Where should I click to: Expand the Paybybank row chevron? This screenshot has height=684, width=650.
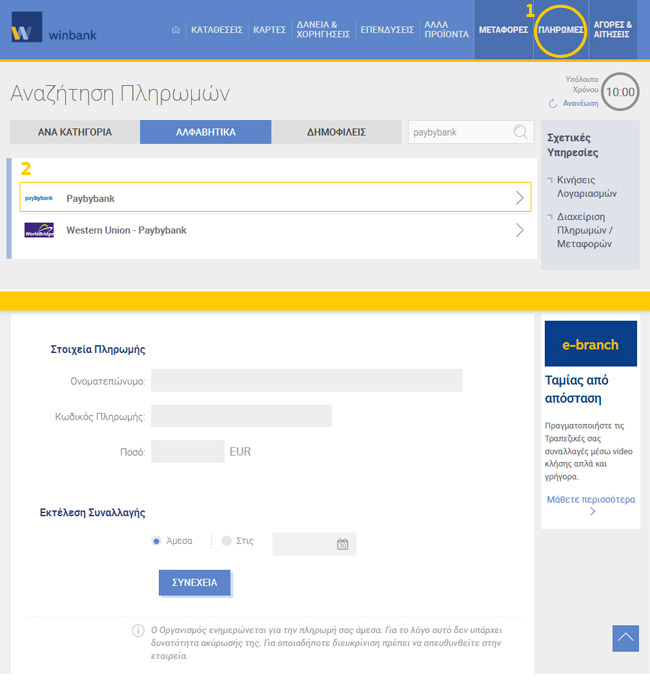[x=519, y=198]
